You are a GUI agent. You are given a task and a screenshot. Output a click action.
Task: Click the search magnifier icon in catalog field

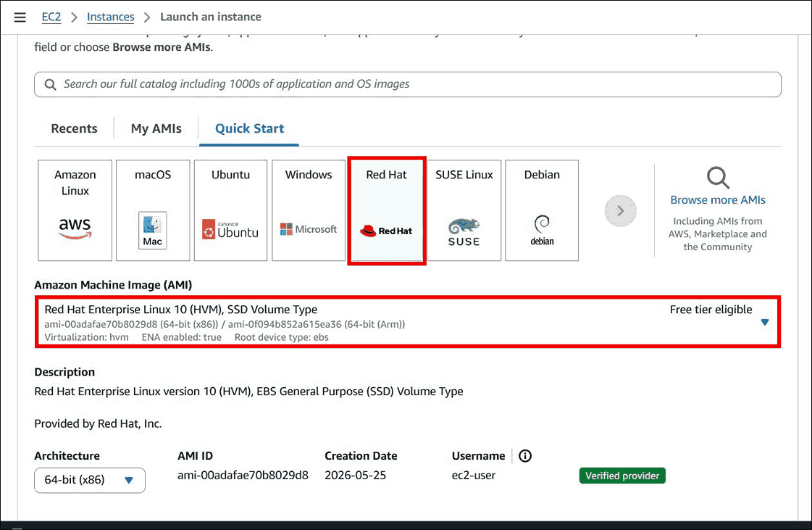(x=50, y=85)
